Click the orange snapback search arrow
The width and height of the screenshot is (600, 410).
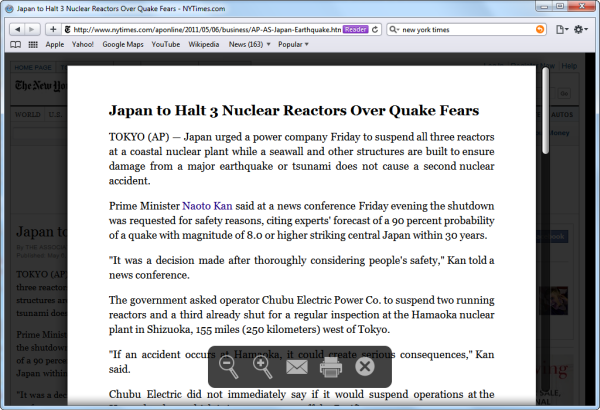pyautogui.click(x=540, y=29)
